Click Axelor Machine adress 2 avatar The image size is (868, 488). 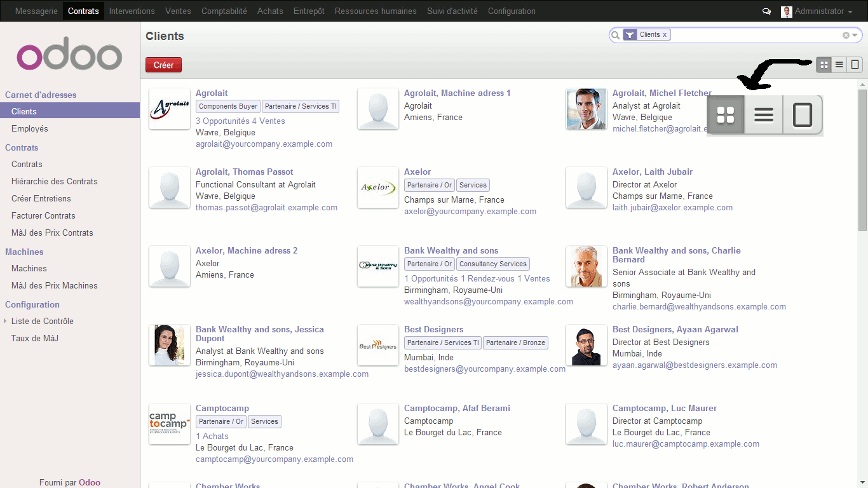[x=170, y=266]
